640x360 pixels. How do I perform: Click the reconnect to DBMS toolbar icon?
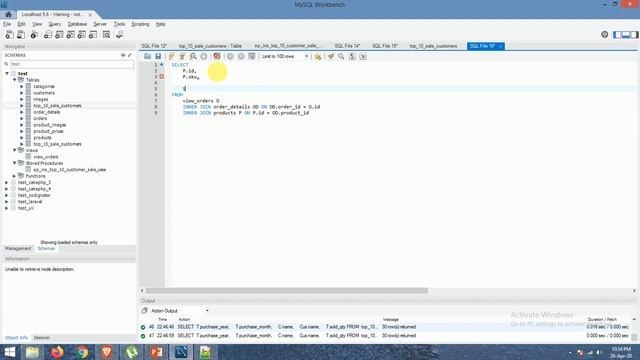coord(120,35)
